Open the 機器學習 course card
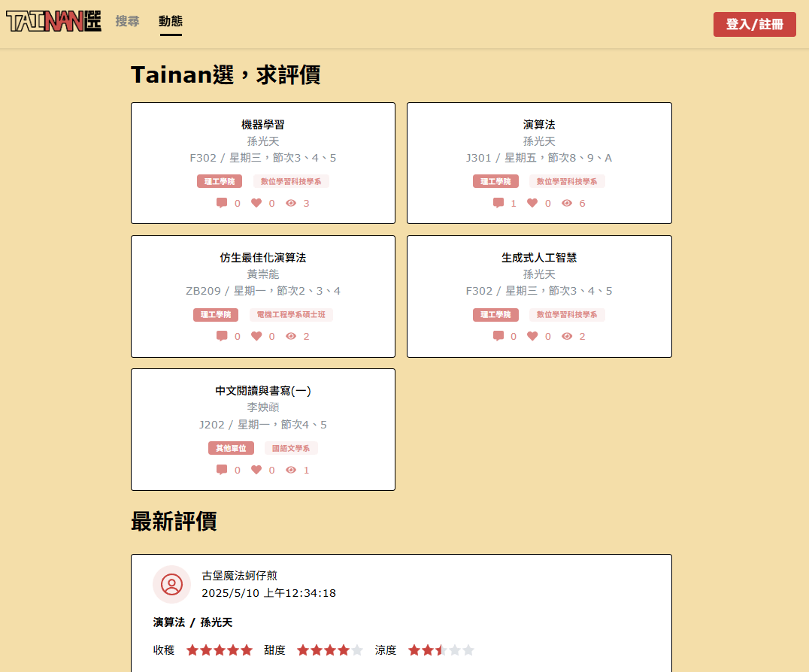 pyautogui.click(x=263, y=163)
